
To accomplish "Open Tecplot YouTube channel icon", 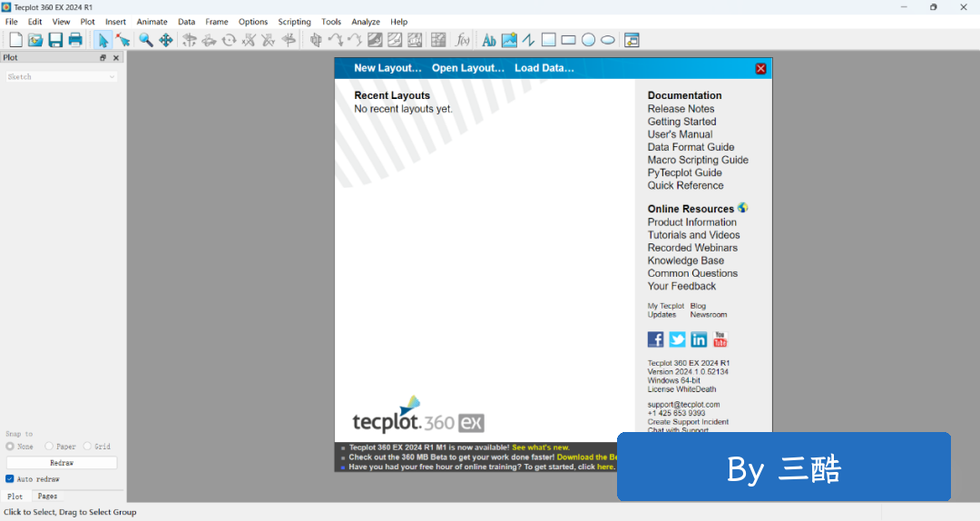I will 720,339.
